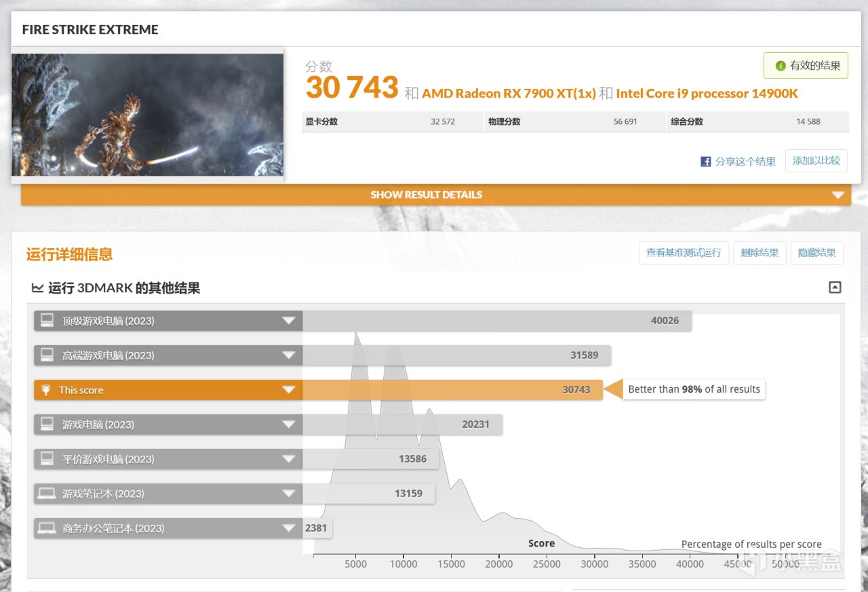
Task: Expand the 商务办公笔记本 (2023) dropdown arrow
Action: (289, 528)
